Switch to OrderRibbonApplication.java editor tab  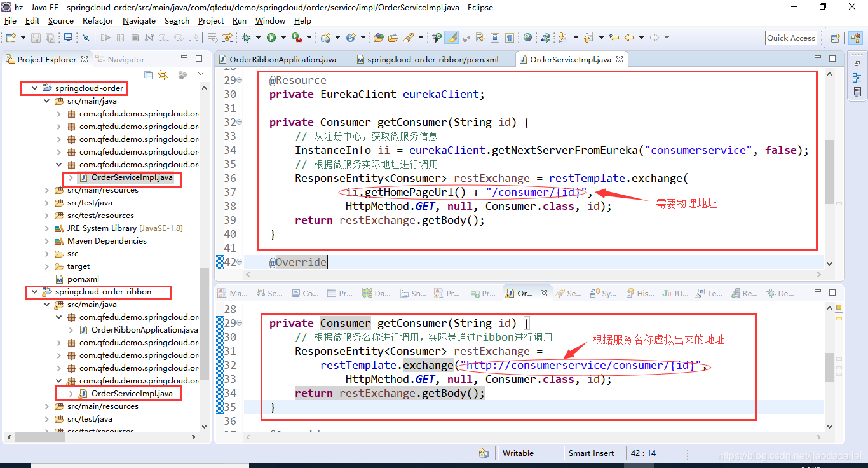[278, 59]
